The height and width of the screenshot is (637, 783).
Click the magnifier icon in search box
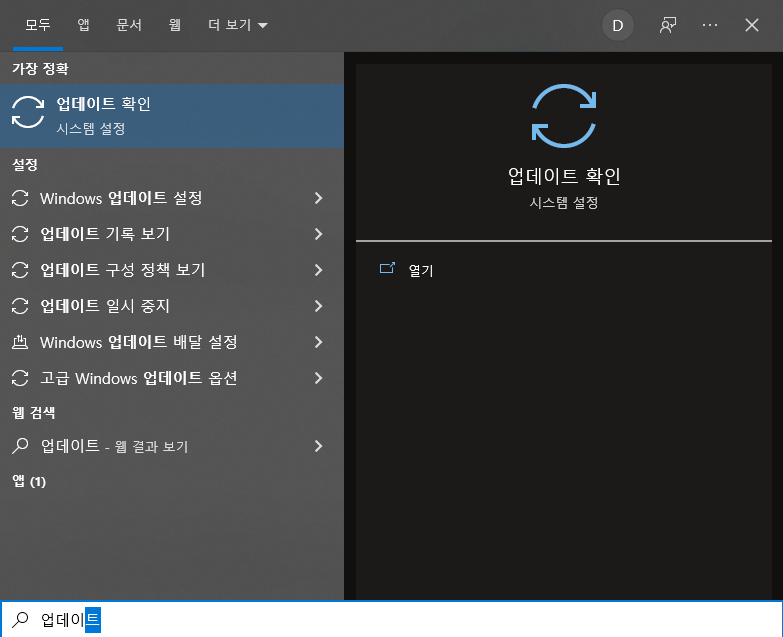(x=20, y=619)
